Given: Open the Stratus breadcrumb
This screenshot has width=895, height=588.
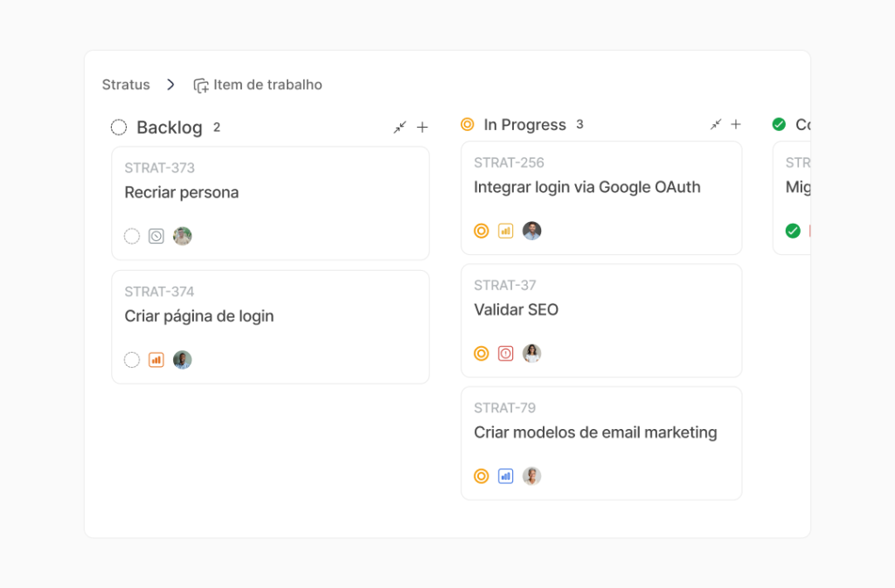Looking at the screenshot, I should tap(126, 85).
